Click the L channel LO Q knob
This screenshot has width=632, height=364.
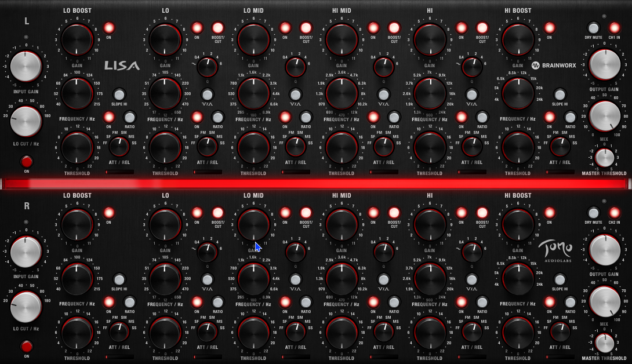point(207,67)
